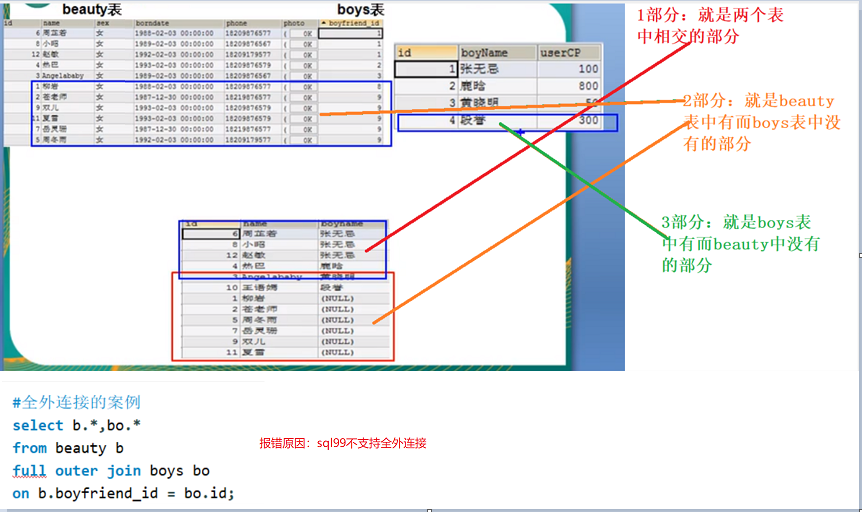Click the '(NULL)' cell in the 柳岩 result row
The height and width of the screenshot is (512, 862).
[338, 299]
